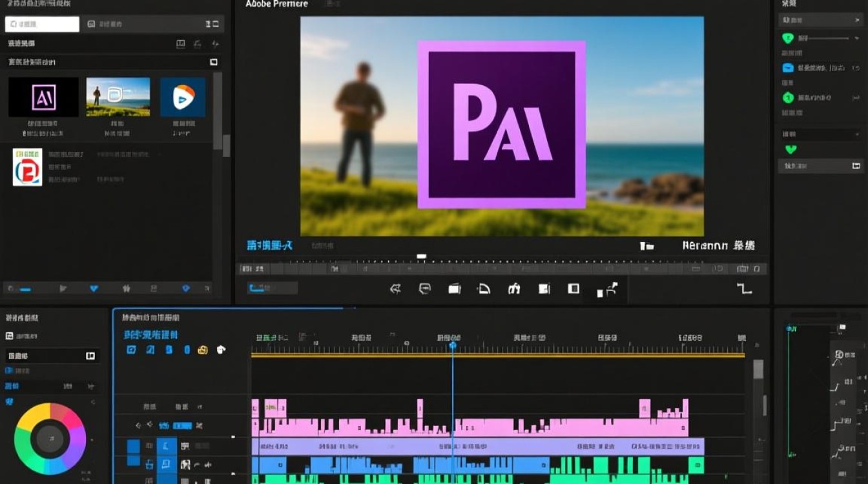Screen dimensions: 868x484
Task: Select the white highlighted tab in the project panel
Action: (42, 25)
